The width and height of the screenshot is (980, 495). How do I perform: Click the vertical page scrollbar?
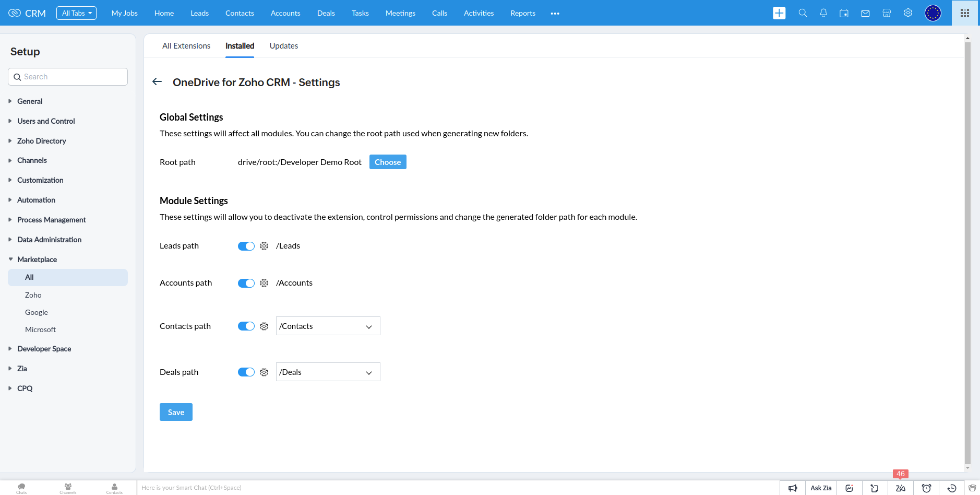(x=967, y=253)
